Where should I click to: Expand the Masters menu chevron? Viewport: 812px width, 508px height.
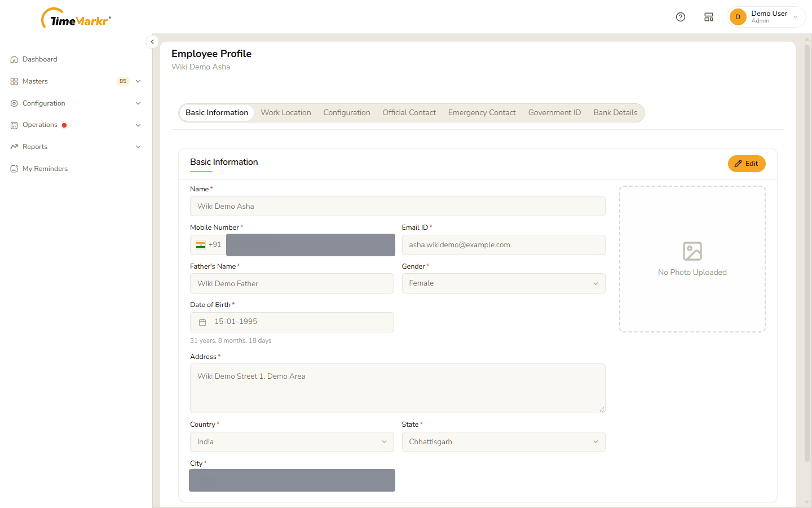point(138,81)
